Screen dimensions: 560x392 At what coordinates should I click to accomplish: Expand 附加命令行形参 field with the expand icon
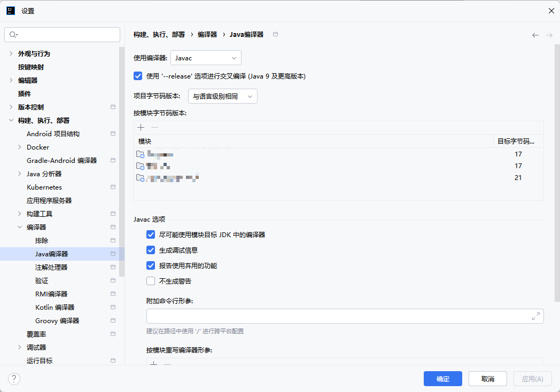(535, 316)
